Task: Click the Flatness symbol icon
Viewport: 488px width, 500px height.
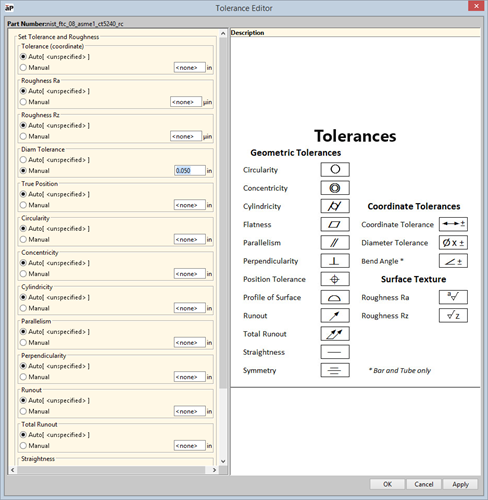Action: tap(335, 224)
